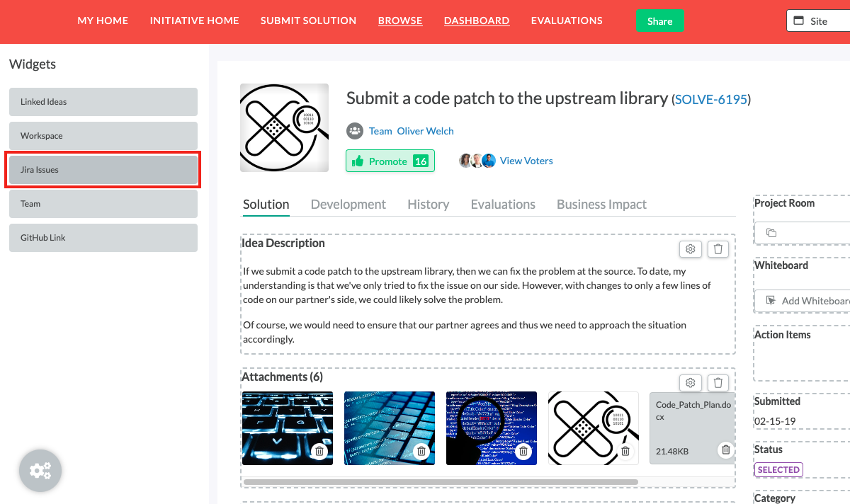Go to MY HOME in top navigation
850x504 pixels.
103,21
